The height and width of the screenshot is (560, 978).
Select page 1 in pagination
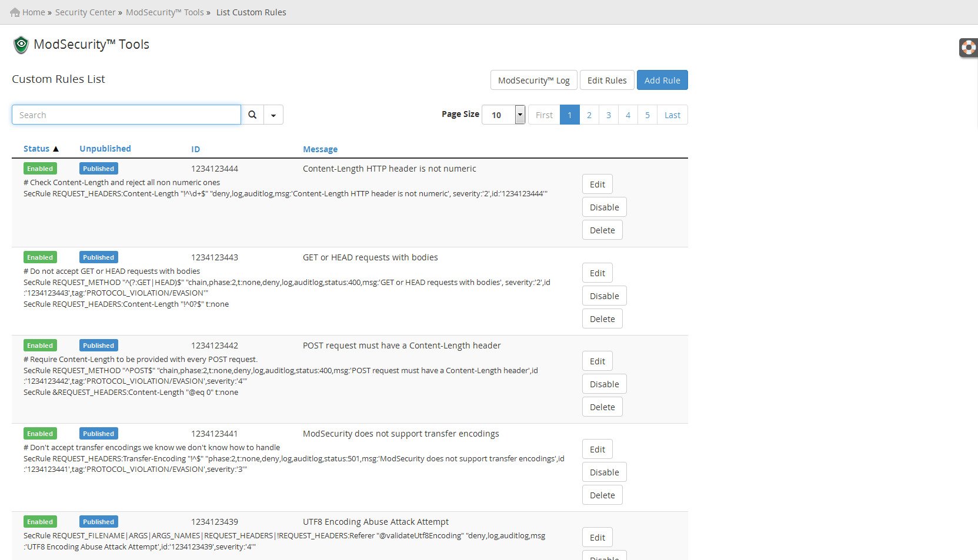click(570, 115)
